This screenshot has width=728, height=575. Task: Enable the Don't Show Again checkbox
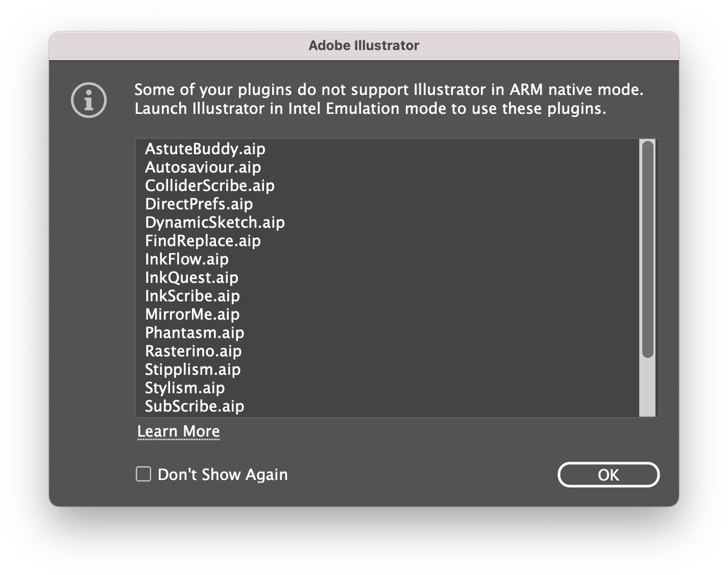143,474
